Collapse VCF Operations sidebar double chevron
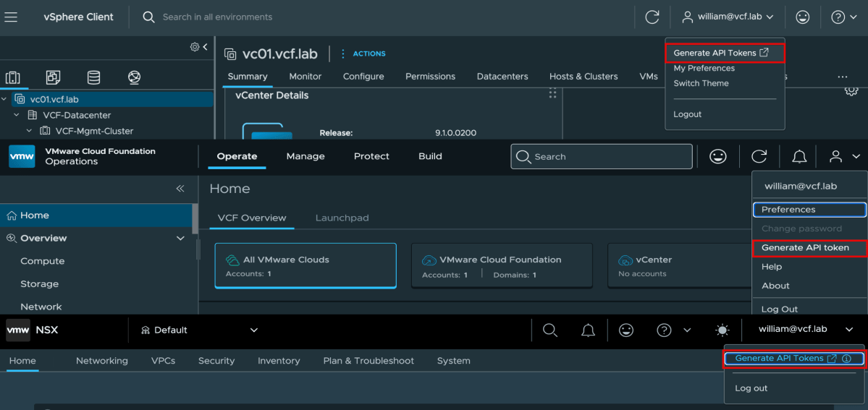Viewport: 868px width, 410px height. pyautogui.click(x=180, y=189)
